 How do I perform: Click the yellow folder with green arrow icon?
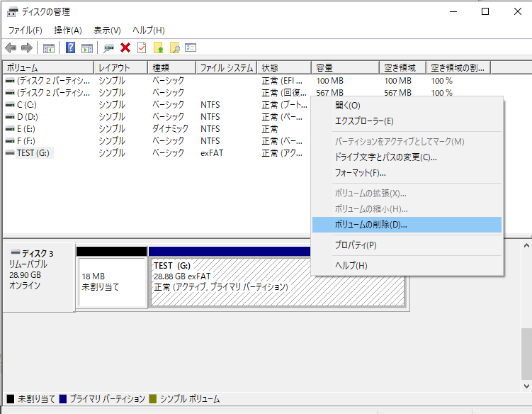(159, 48)
